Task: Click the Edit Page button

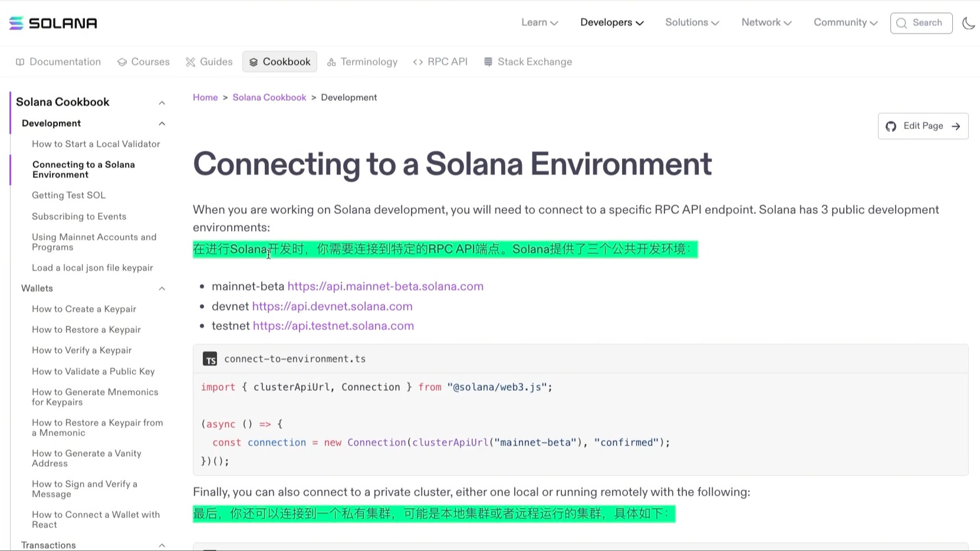Action: pos(923,126)
